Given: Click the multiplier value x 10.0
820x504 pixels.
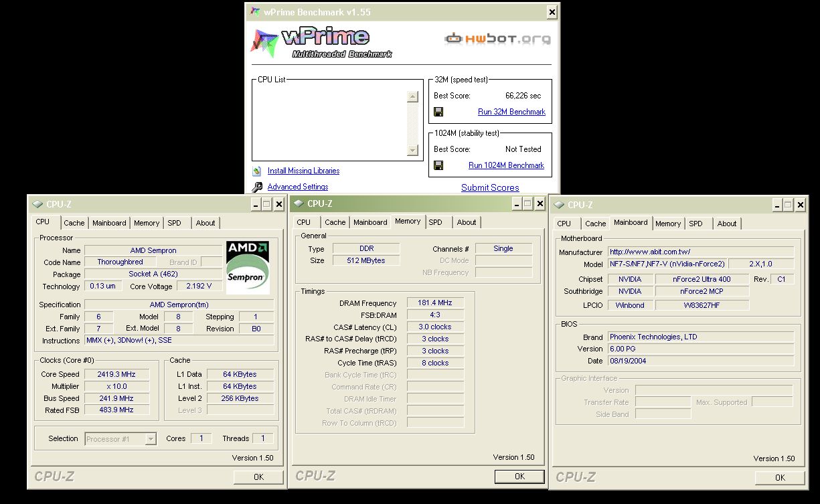Looking at the screenshot, I should [116, 386].
